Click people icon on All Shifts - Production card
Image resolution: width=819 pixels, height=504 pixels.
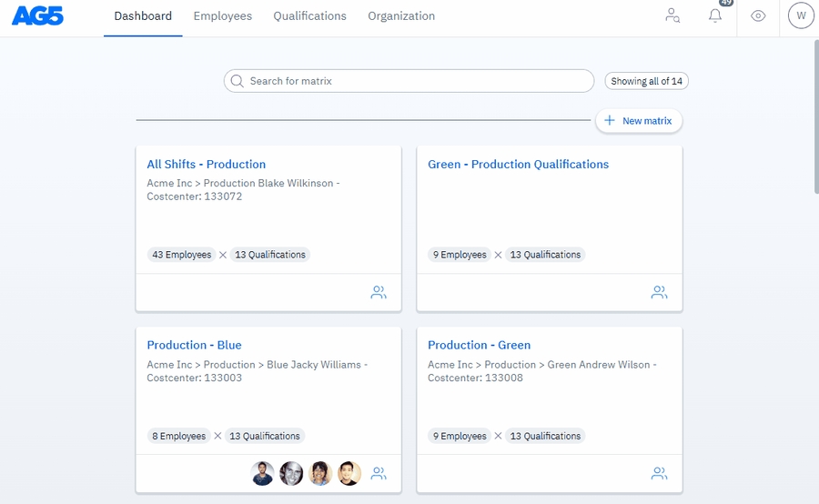379,292
